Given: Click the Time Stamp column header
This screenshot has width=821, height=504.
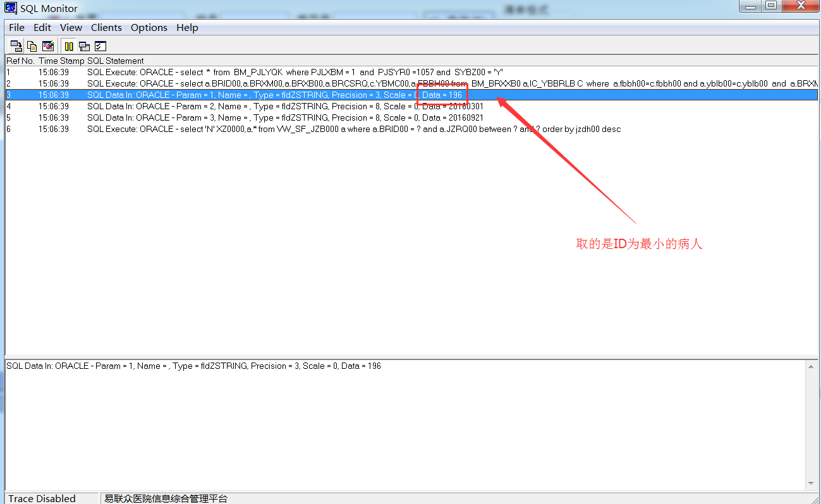Looking at the screenshot, I should [x=61, y=61].
